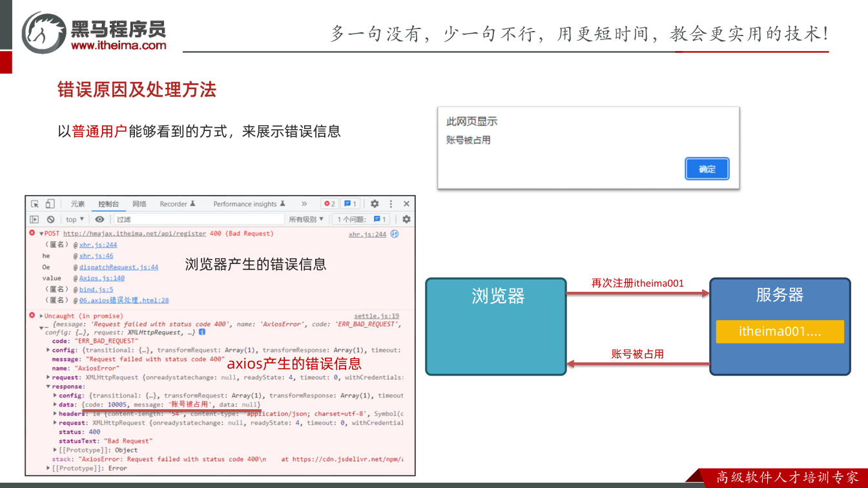The image size is (868, 488).
Task: Open the DevTools three-dot menu
Action: coord(390,204)
